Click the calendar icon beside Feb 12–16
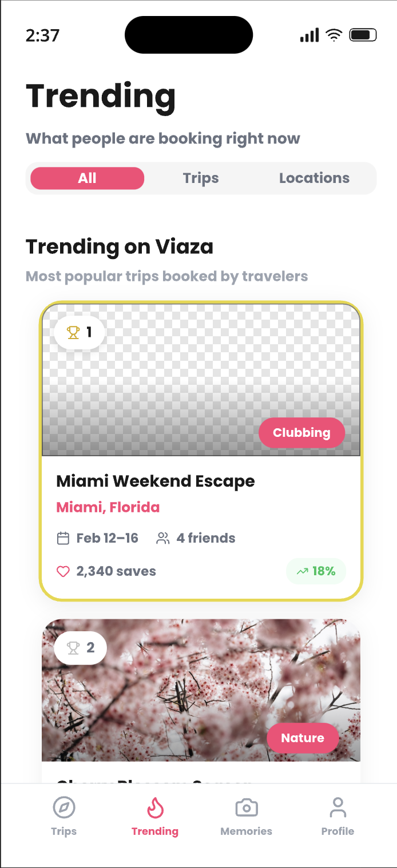 tap(63, 537)
